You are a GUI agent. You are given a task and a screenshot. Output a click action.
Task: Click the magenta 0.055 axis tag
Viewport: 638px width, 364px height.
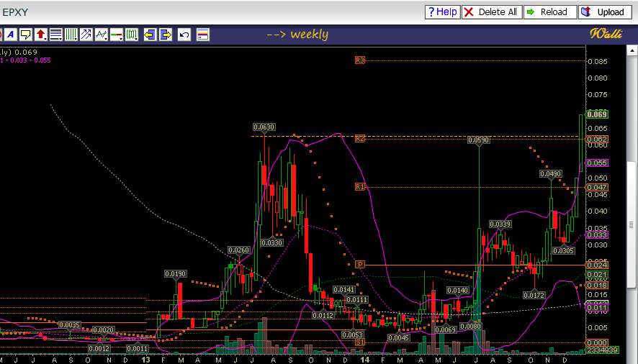pyautogui.click(x=597, y=163)
